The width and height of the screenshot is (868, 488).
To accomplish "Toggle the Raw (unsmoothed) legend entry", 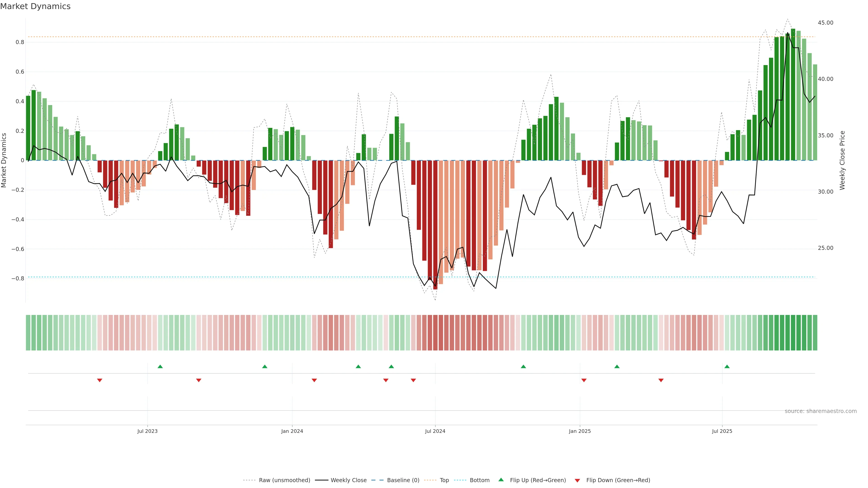I will 284,480.
